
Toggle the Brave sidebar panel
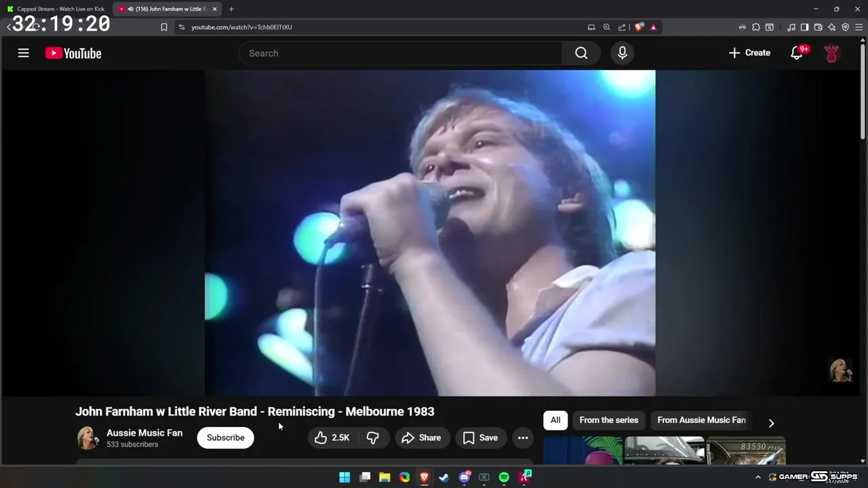click(x=804, y=27)
